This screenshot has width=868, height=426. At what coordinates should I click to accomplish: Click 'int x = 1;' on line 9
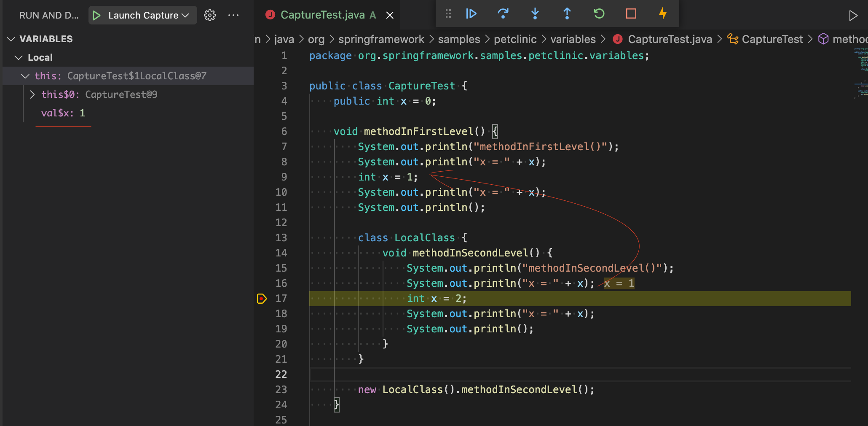click(x=388, y=177)
